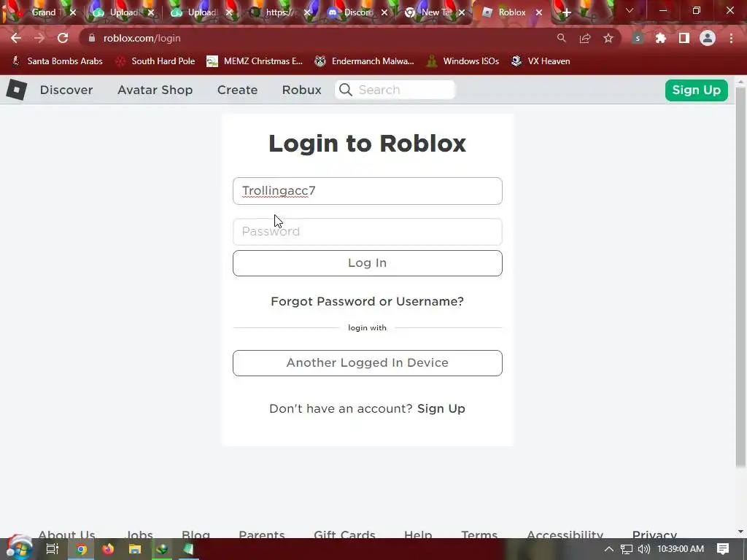
Task: Open Avatar Shop in the navbar
Action: (x=155, y=90)
